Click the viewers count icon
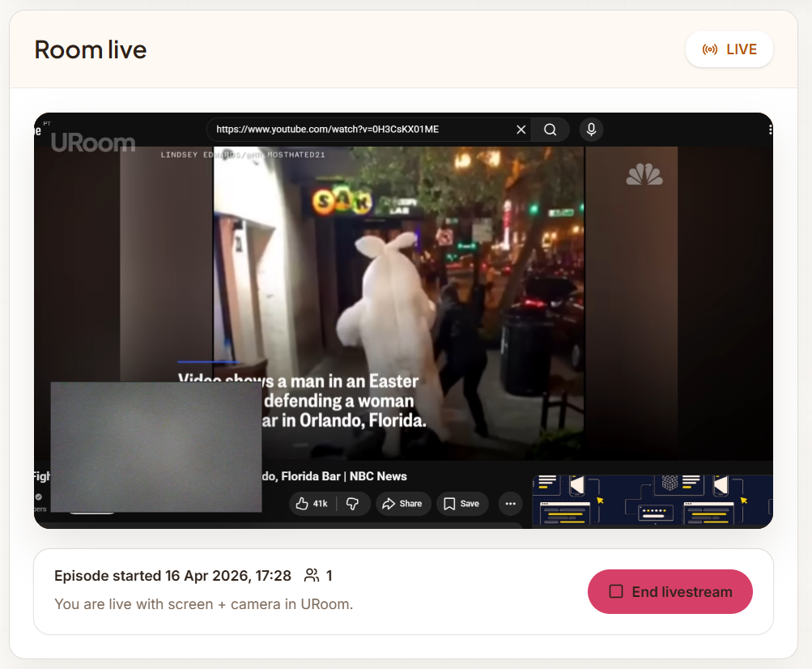The image size is (812, 669). tap(311, 575)
